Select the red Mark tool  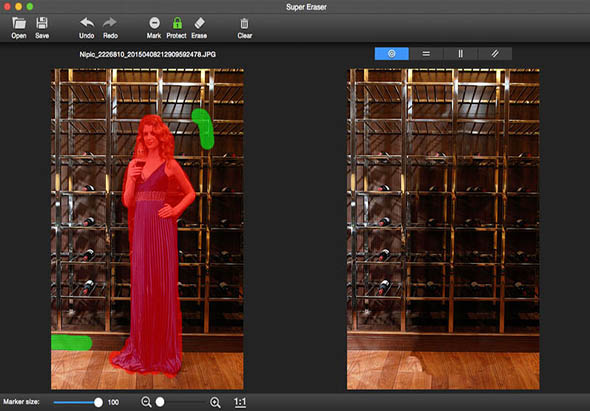[154, 28]
